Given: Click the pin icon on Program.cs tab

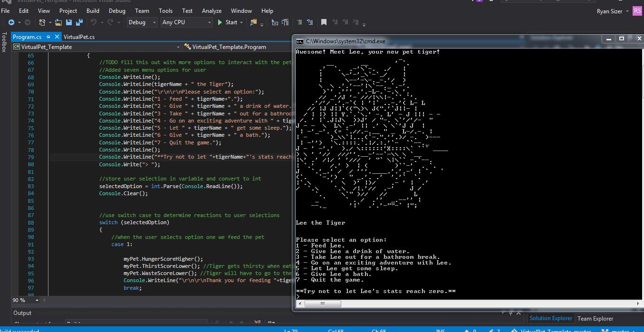Looking at the screenshot, I should click(x=49, y=37).
